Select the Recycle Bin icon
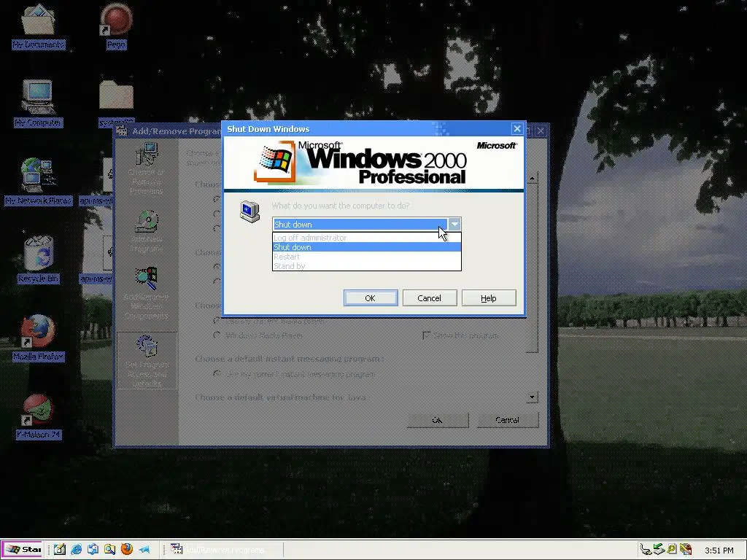 [38, 260]
